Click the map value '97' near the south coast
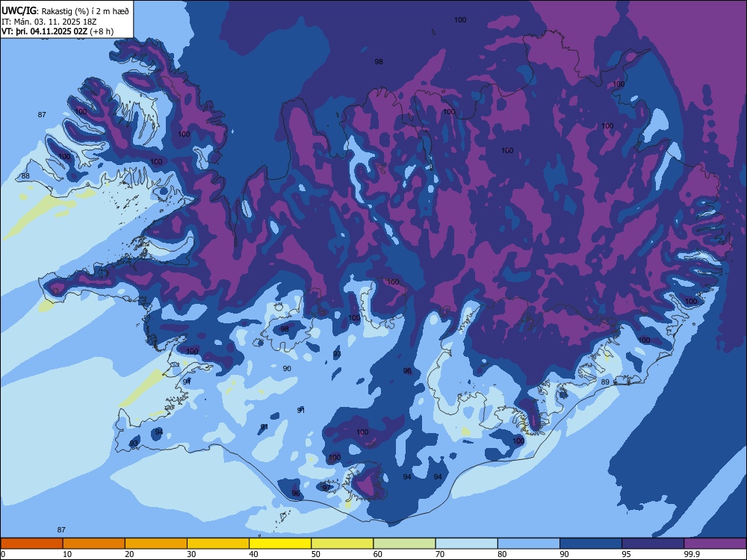Image resolution: width=747 pixels, height=560 pixels. pyautogui.click(x=326, y=488)
